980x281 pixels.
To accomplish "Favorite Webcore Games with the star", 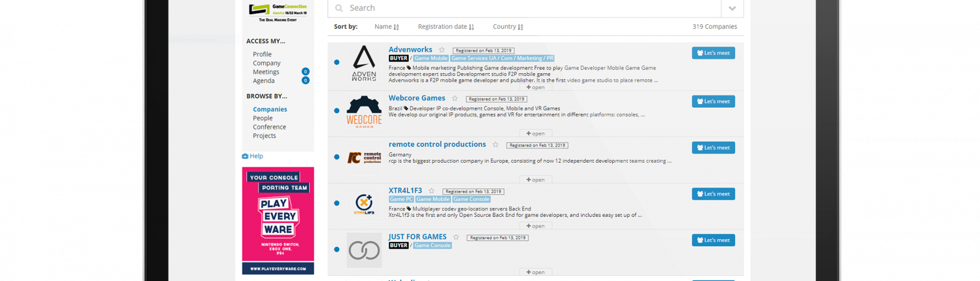I will pos(455,99).
